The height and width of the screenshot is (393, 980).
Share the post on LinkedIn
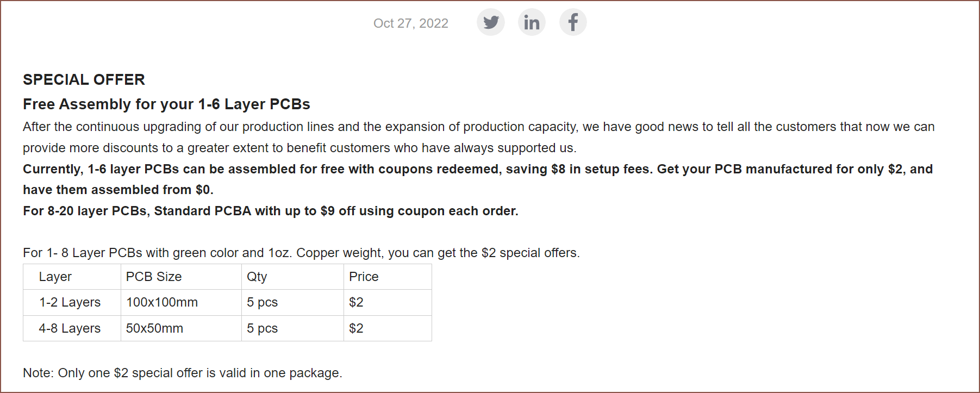532,22
